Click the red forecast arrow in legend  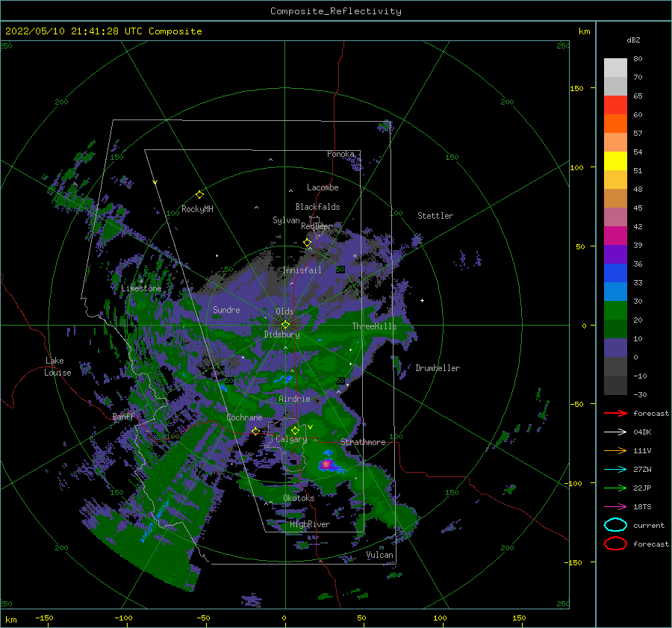(x=615, y=413)
